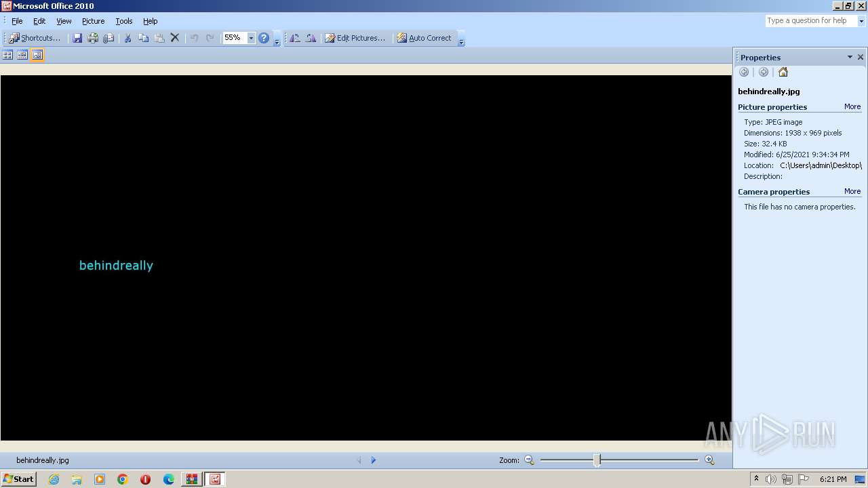Click inside the 55% zoom field
The height and width of the screenshot is (488, 868).
point(235,38)
